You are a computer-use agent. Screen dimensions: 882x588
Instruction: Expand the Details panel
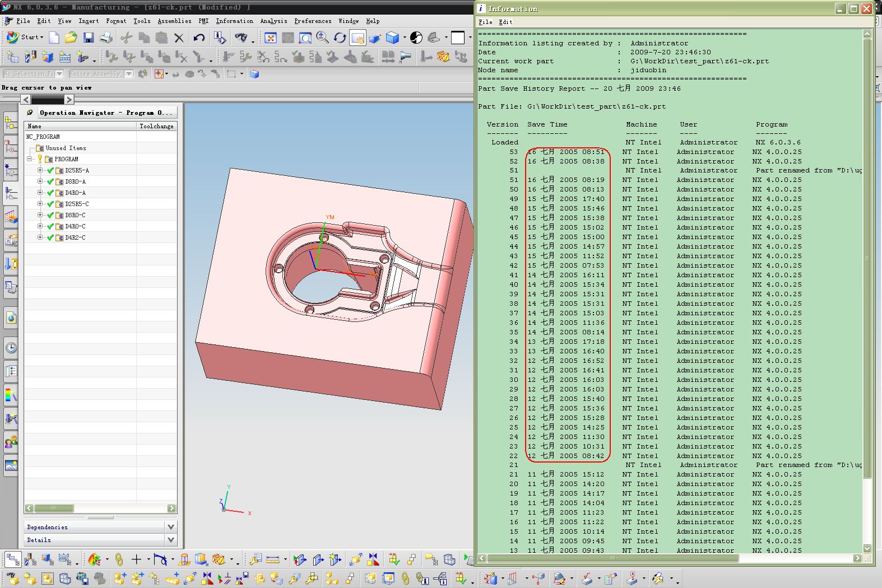point(171,540)
